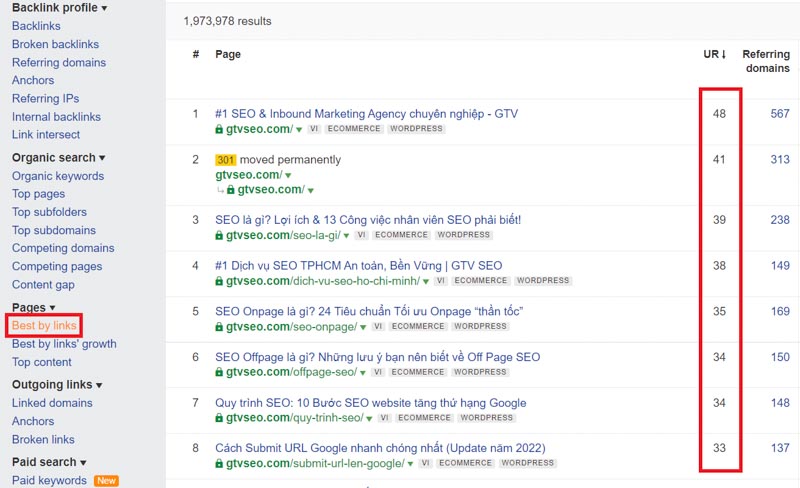Collapse the Organic search section
The width and height of the screenshot is (800, 488).
(102, 158)
